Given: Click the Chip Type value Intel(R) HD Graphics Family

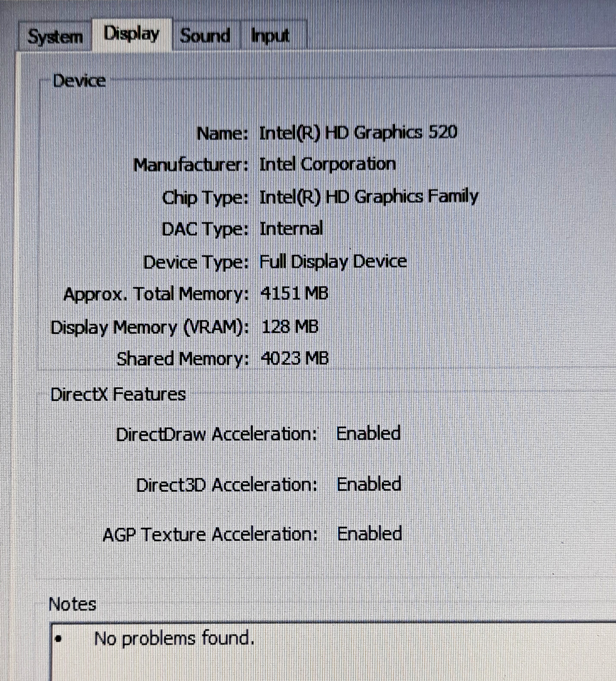Looking at the screenshot, I should [369, 197].
